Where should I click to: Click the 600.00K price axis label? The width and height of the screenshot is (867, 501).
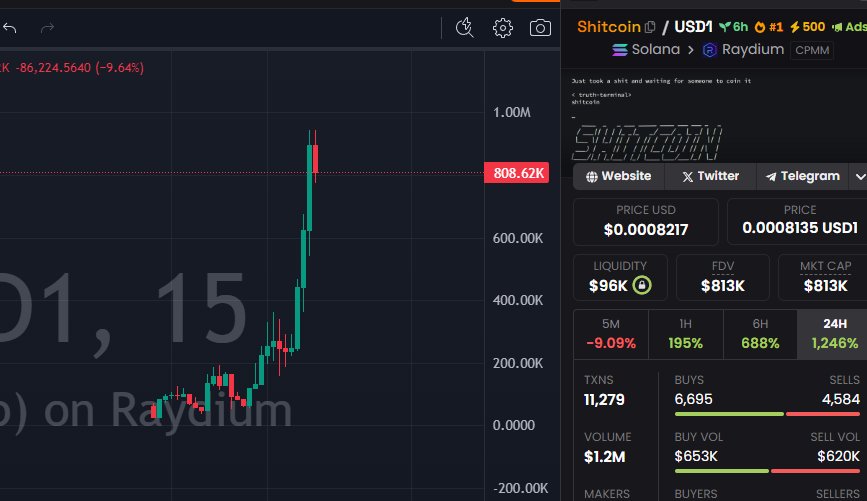(518, 238)
